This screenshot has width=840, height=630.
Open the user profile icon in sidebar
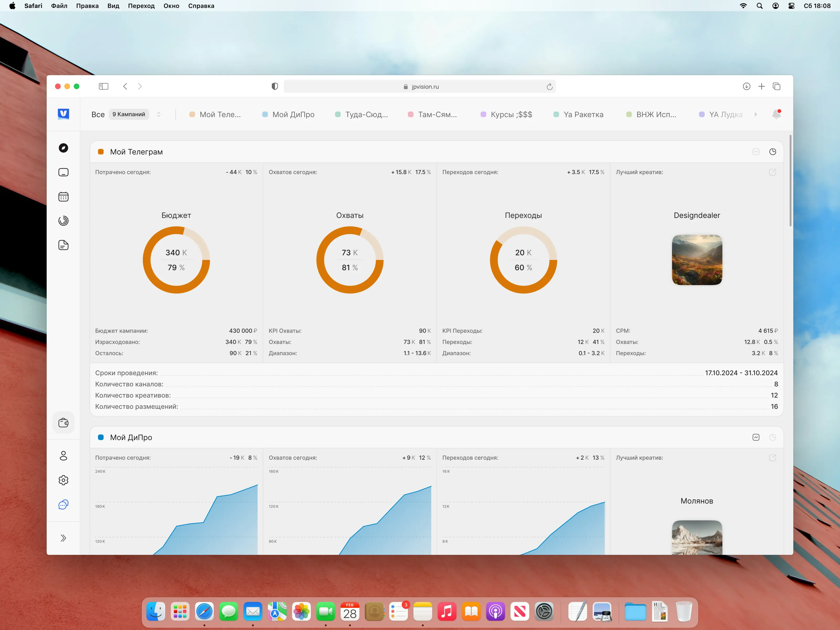[x=64, y=456]
